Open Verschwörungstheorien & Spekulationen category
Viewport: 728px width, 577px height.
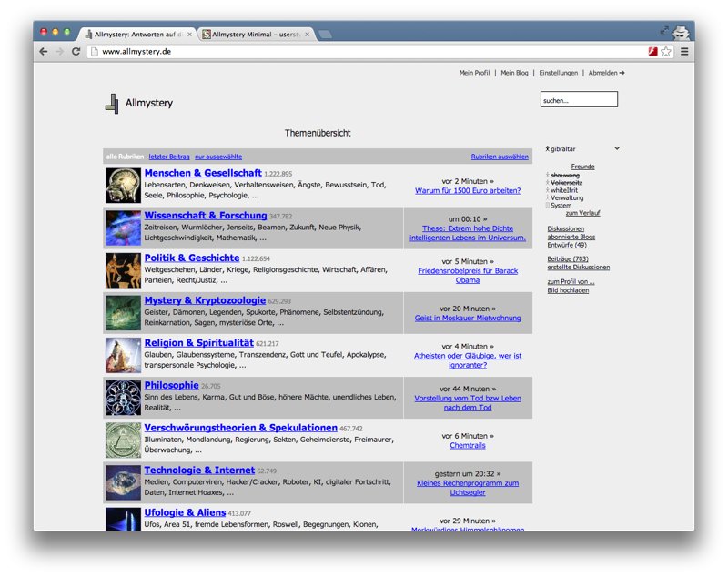coord(240,428)
